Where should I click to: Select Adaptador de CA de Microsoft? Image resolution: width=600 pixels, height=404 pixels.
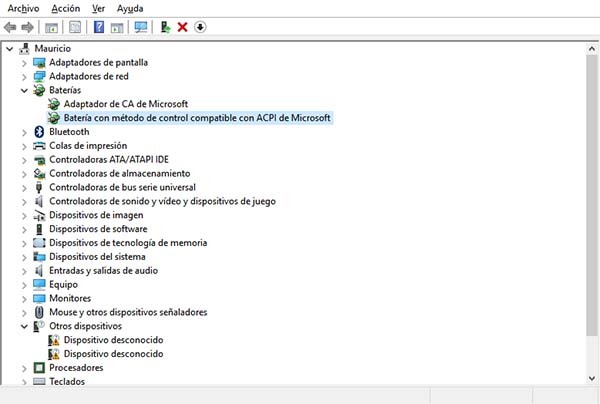point(126,104)
